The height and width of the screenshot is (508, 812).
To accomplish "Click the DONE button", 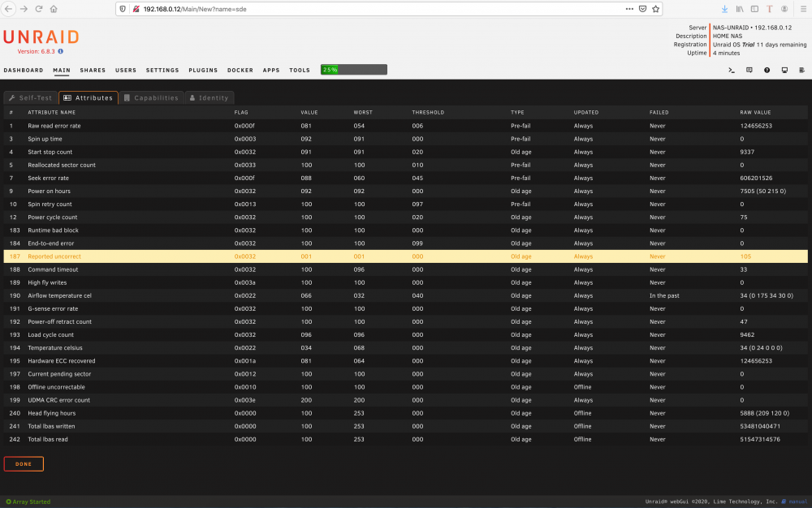I will (24, 464).
